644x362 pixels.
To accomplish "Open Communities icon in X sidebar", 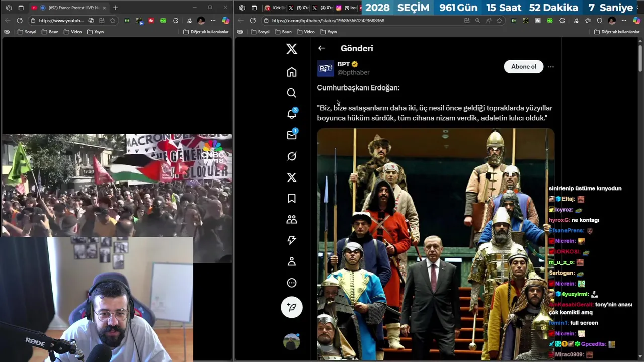I will pos(292,219).
